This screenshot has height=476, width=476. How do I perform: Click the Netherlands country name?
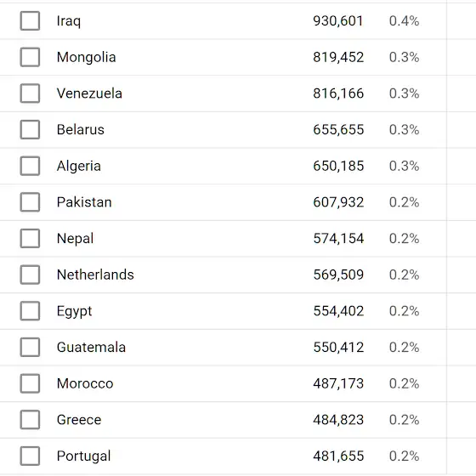(x=95, y=275)
